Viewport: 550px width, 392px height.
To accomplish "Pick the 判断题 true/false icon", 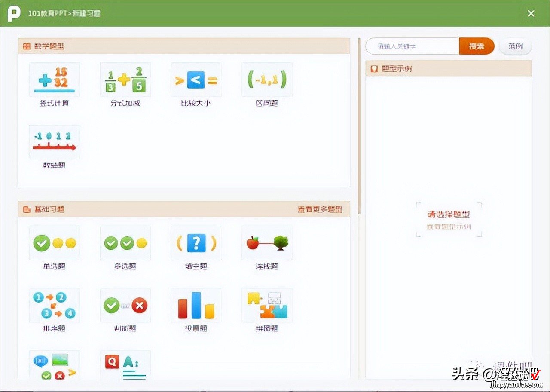I will click(x=125, y=306).
